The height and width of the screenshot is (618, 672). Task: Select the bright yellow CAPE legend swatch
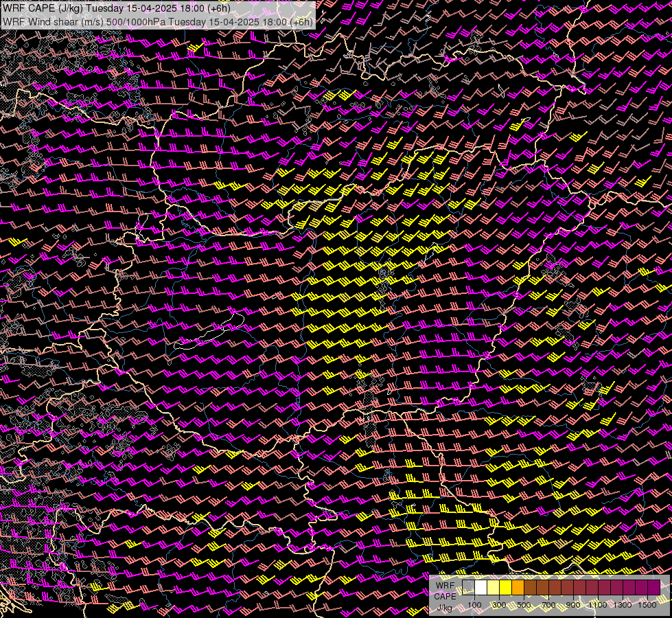[x=506, y=588]
